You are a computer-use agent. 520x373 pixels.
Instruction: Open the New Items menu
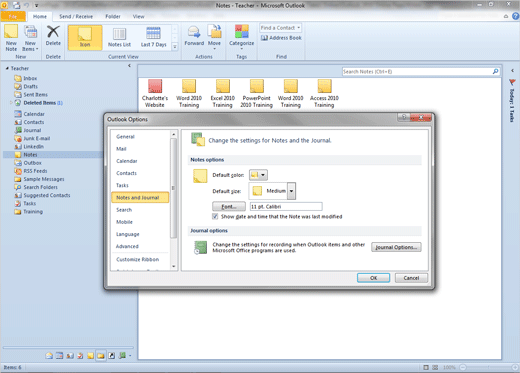pyautogui.click(x=30, y=38)
